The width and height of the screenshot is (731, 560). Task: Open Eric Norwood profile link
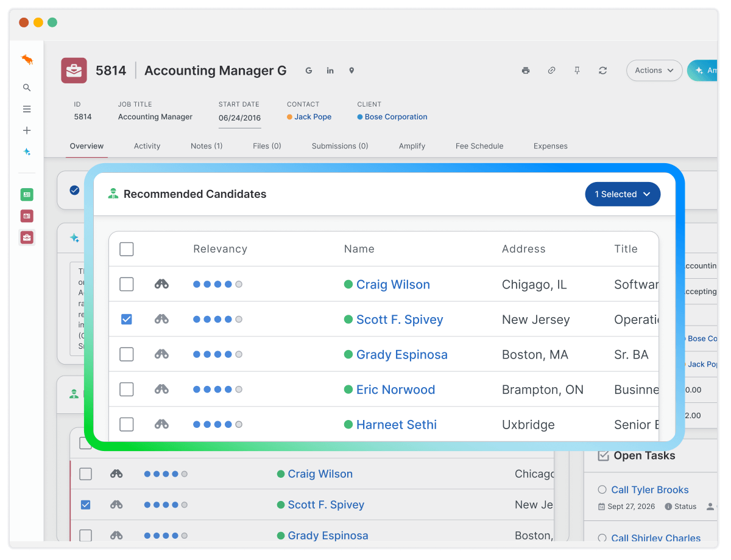(x=396, y=390)
